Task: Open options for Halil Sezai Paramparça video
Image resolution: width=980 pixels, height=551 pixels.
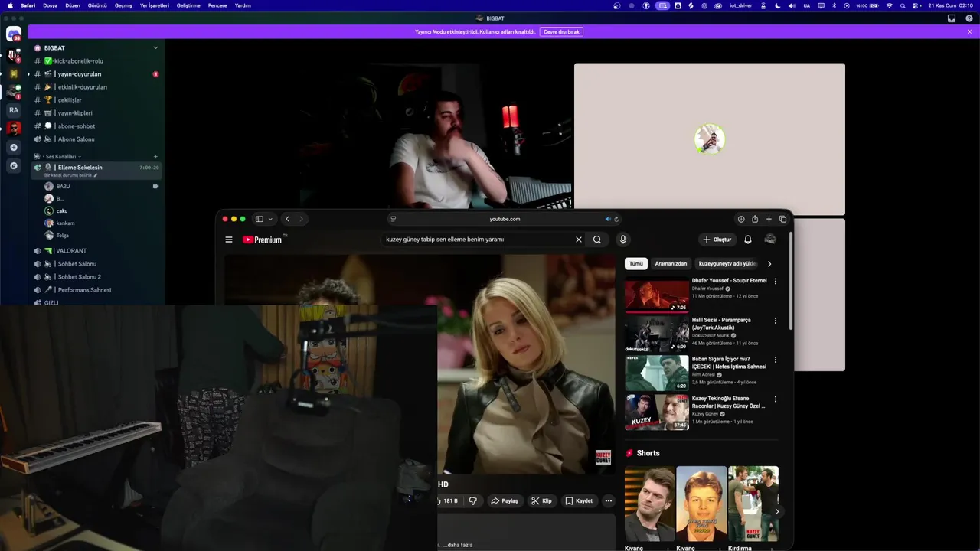Action: (x=775, y=321)
